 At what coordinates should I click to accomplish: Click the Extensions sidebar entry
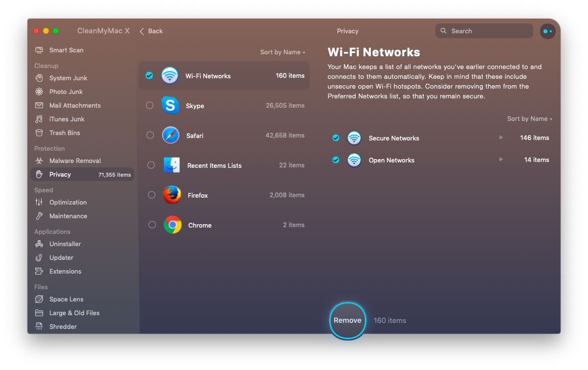click(x=82, y=271)
